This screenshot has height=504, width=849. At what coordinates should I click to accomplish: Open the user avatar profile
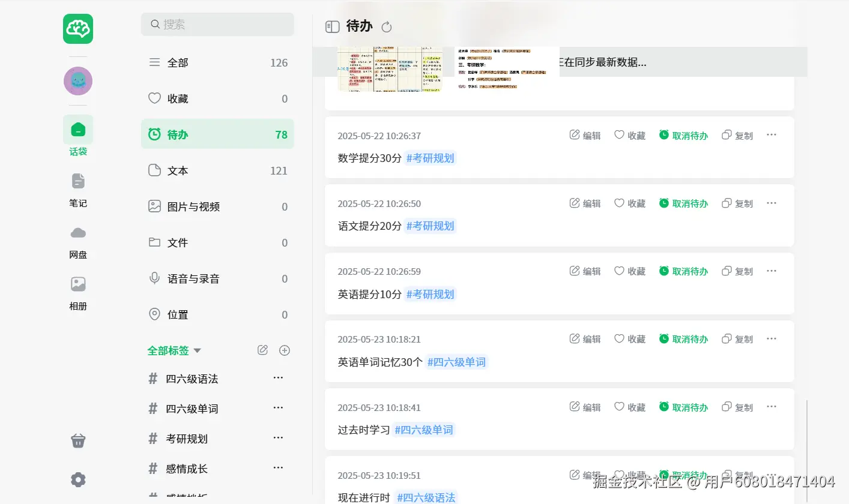coord(78,81)
